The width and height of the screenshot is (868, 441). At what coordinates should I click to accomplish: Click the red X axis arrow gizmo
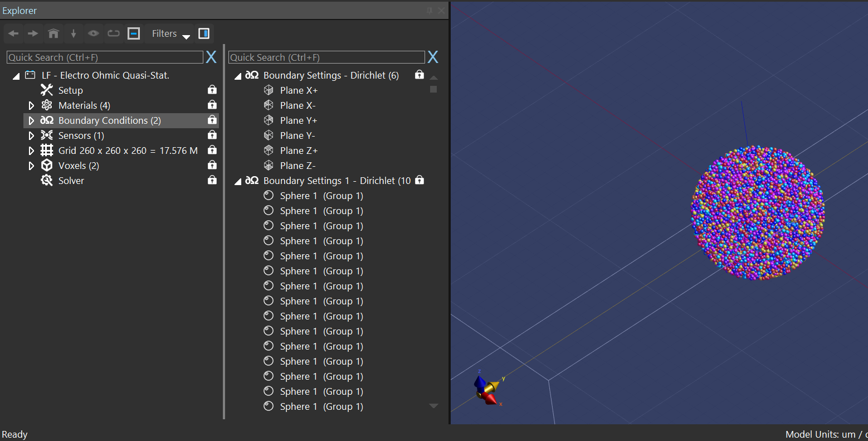(x=490, y=399)
